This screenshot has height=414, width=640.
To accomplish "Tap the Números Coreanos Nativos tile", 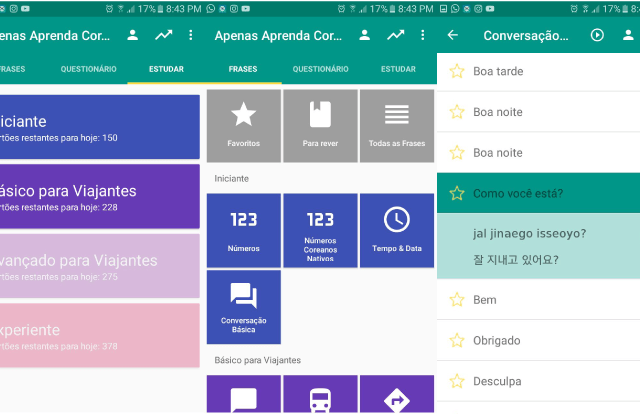I will (320, 230).
